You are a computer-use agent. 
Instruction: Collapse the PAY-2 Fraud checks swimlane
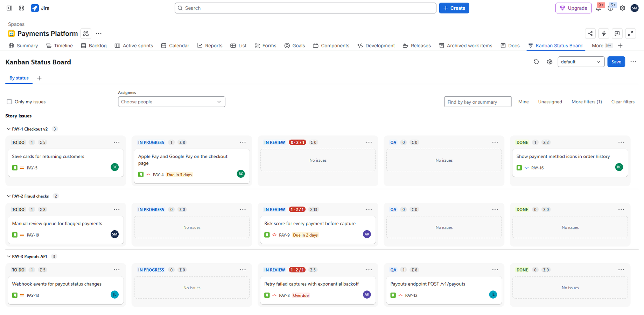[9, 196]
